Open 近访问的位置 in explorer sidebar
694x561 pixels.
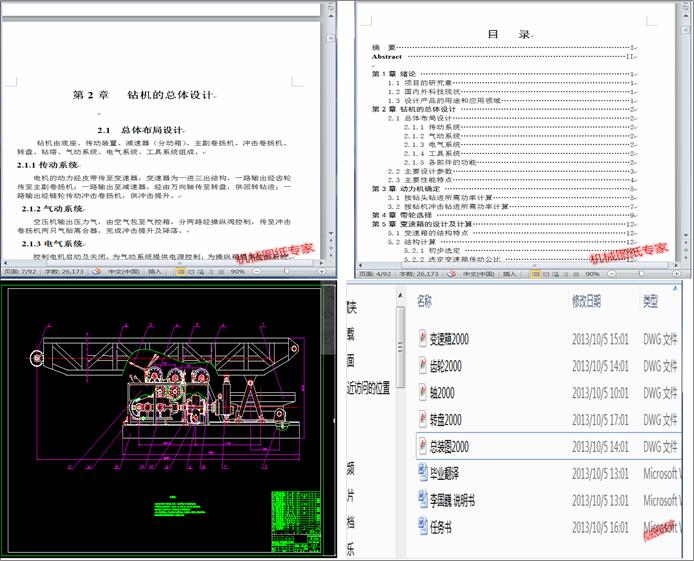[x=368, y=388]
